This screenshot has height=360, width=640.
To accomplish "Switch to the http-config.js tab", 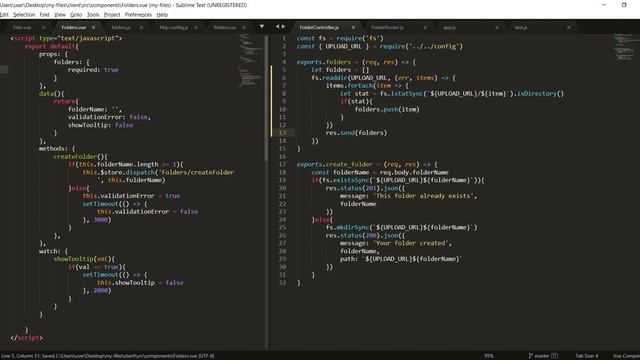I will pos(174,27).
